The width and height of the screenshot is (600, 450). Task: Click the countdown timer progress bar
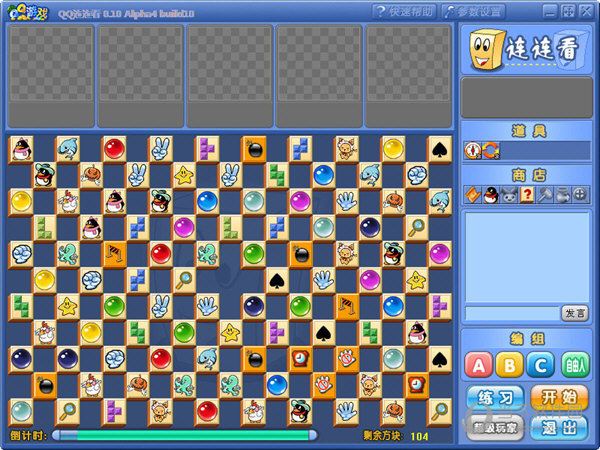coord(185,435)
